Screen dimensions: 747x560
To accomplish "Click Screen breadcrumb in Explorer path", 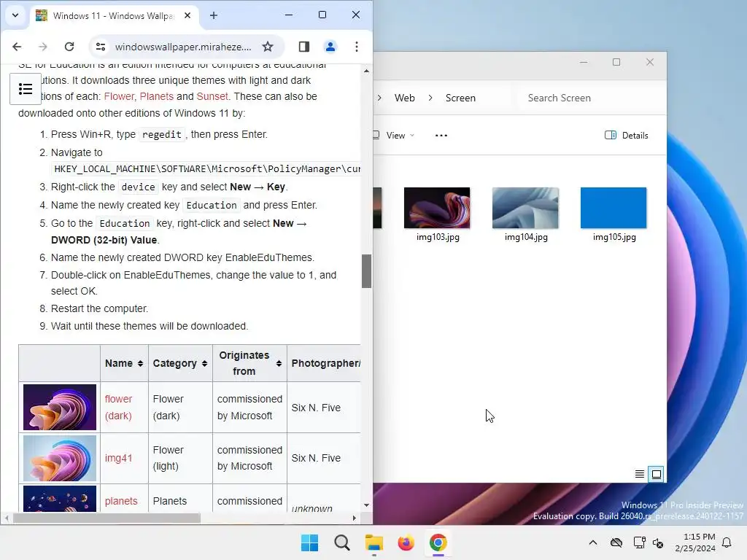I will tap(460, 98).
